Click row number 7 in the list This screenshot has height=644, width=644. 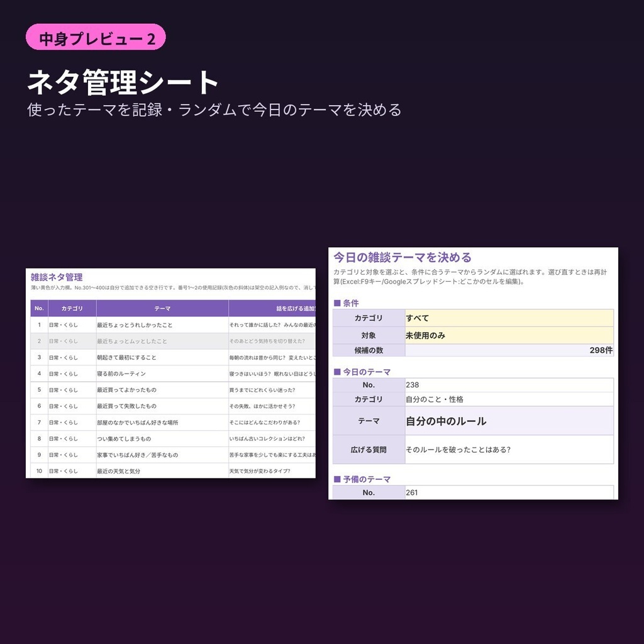[40, 422]
